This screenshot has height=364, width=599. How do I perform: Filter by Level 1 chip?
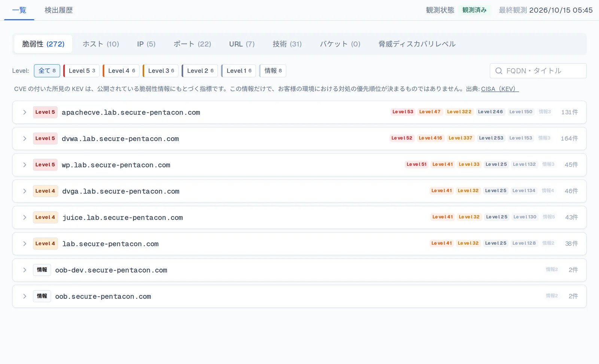pos(239,71)
